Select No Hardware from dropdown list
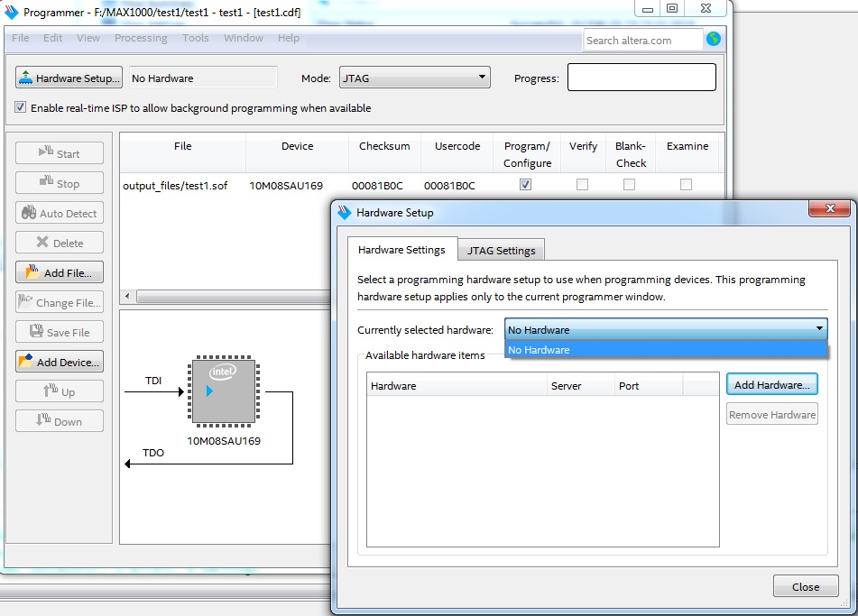Image resolution: width=858 pixels, height=616 pixels. (x=666, y=350)
